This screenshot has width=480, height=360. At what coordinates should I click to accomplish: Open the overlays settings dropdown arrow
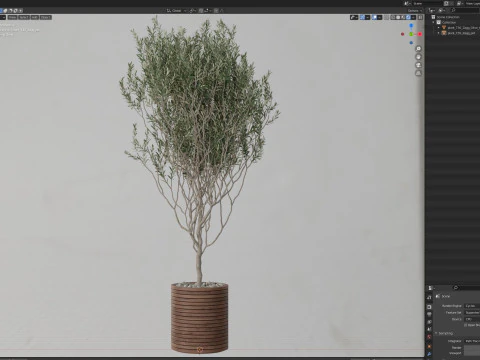[x=380, y=17]
